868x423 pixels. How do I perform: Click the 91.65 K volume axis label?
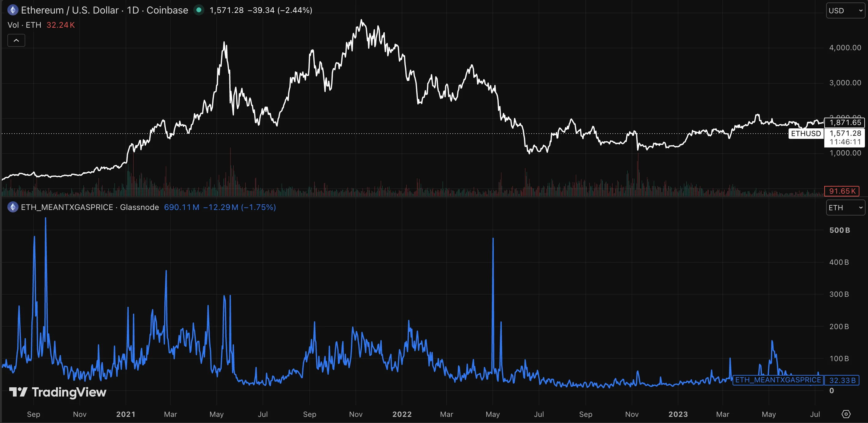click(842, 191)
